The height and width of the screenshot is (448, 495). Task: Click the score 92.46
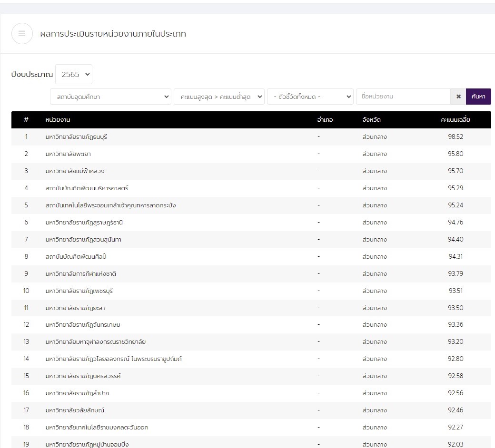pos(455,410)
